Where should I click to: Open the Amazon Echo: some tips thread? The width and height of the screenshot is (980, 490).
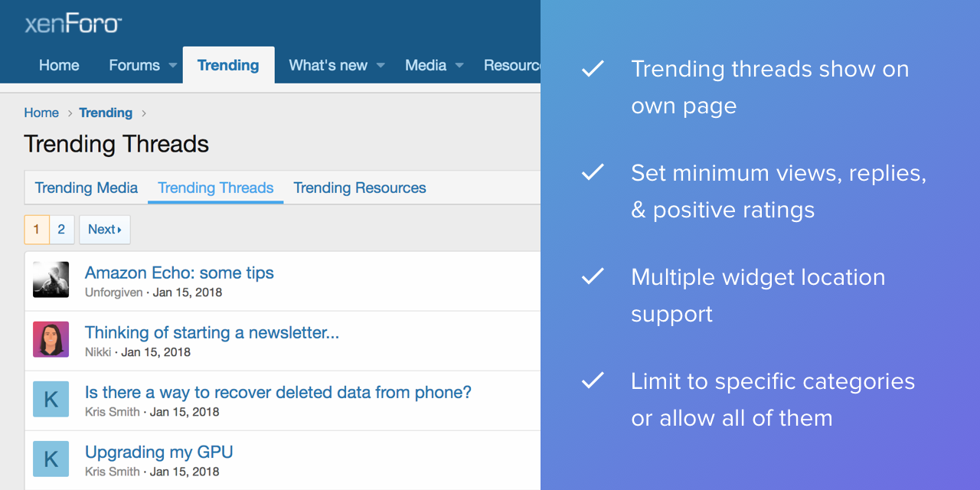[x=179, y=273]
